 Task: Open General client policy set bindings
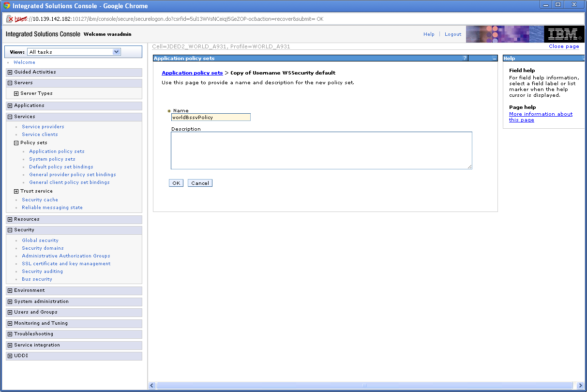coord(69,182)
